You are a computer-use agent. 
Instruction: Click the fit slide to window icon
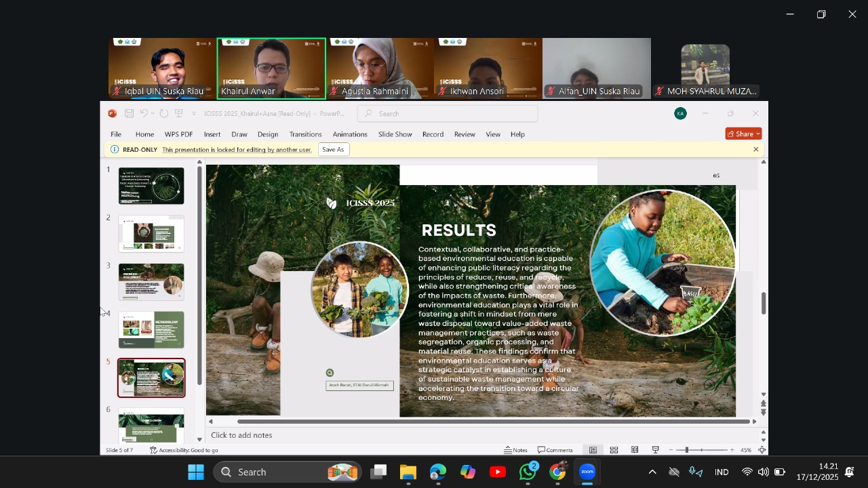[x=762, y=450]
